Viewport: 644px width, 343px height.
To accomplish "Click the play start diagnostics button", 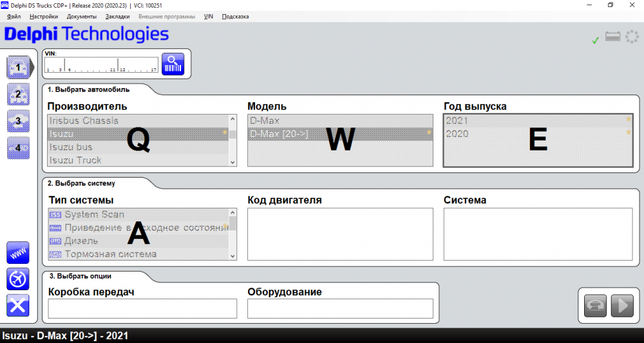I will pyautogui.click(x=622, y=306).
